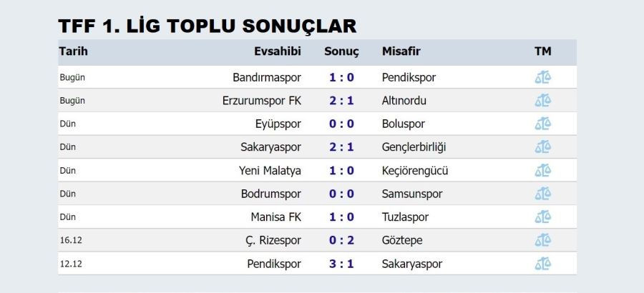The image size is (644, 293).
Task: Click the scale icon in Yeni Malatya row
Action: coord(542,171)
